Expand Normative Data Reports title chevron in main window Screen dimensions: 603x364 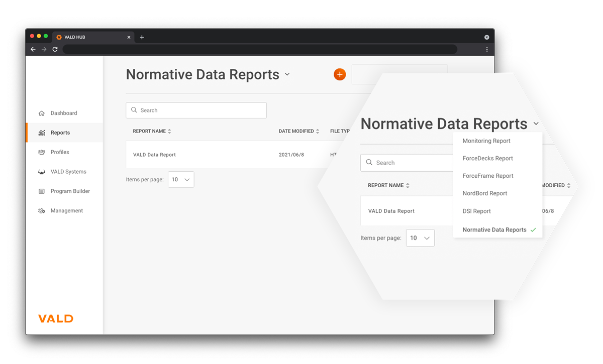287,74
